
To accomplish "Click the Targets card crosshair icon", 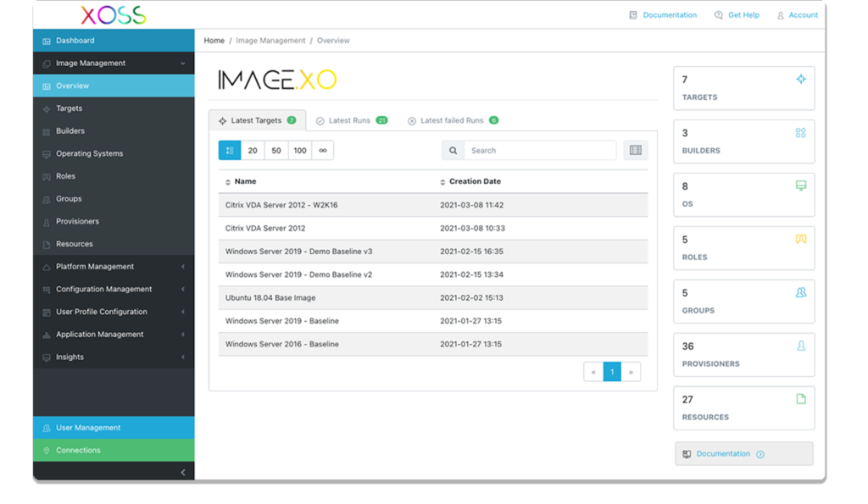I will point(801,79).
